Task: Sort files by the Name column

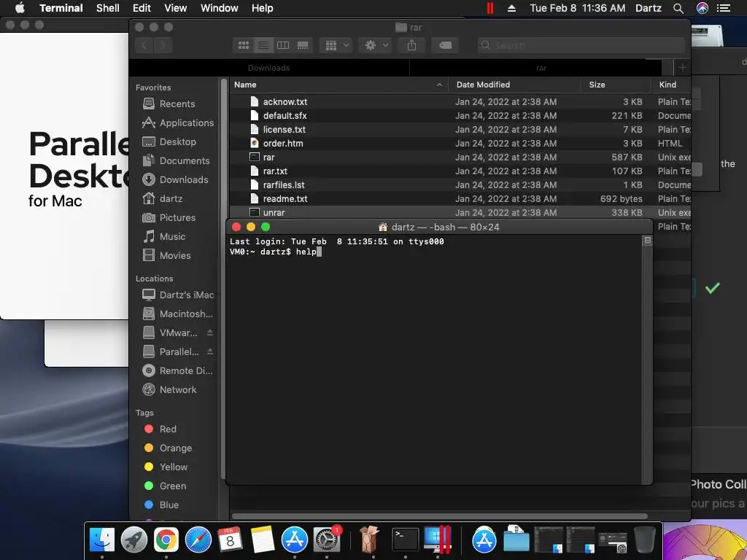Action: [338, 85]
